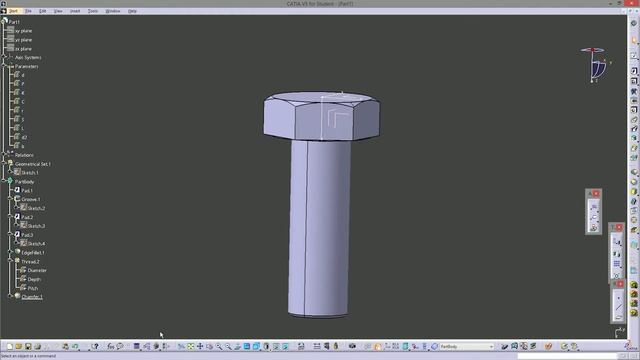Select the Rotate view icon
Image resolution: width=640 pixels, height=360 pixels.
209,347
